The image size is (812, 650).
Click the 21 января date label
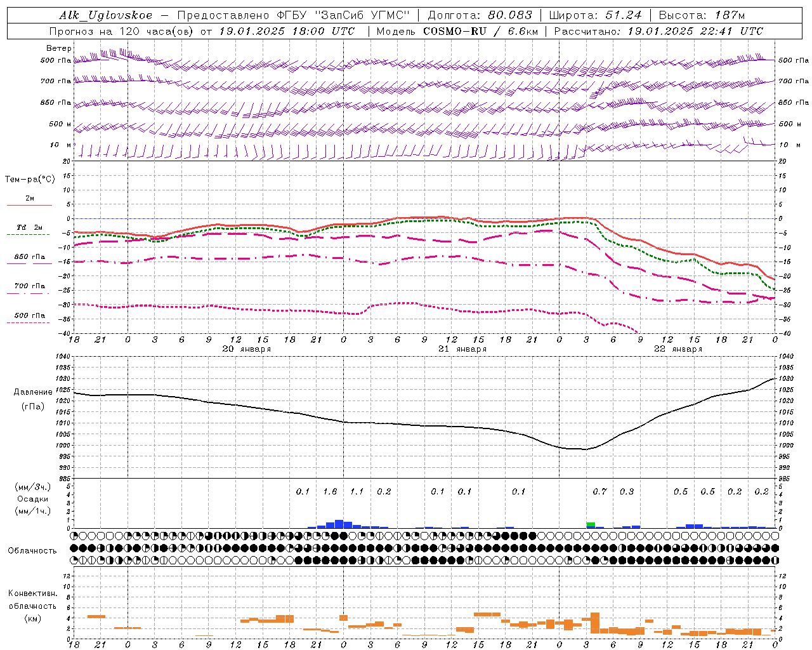pyautogui.click(x=462, y=349)
